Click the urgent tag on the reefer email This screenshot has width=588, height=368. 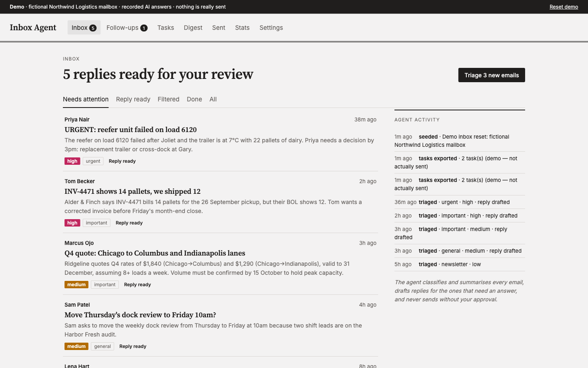93,161
